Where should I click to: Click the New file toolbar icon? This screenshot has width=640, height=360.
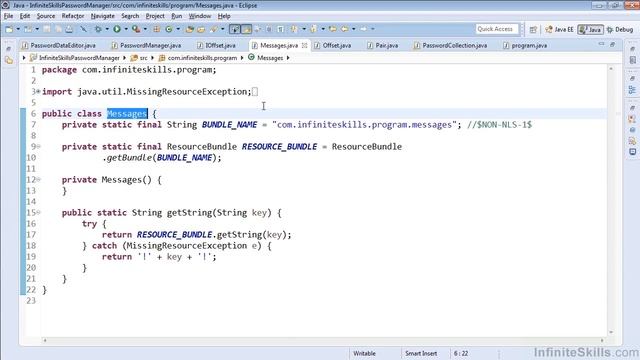(9, 29)
